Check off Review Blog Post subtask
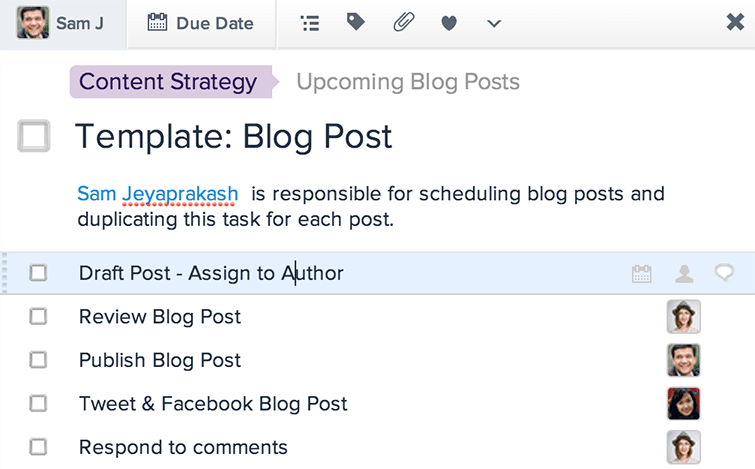The image size is (755, 469). [x=38, y=317]
